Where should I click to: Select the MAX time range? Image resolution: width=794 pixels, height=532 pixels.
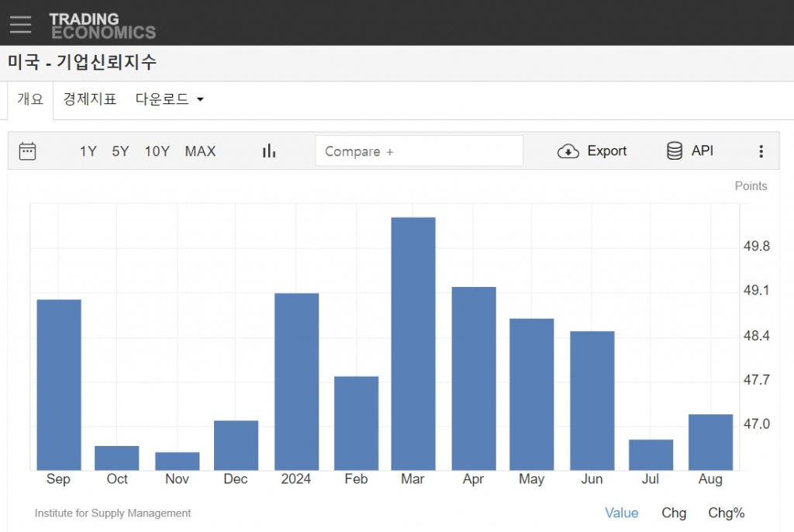200,151
